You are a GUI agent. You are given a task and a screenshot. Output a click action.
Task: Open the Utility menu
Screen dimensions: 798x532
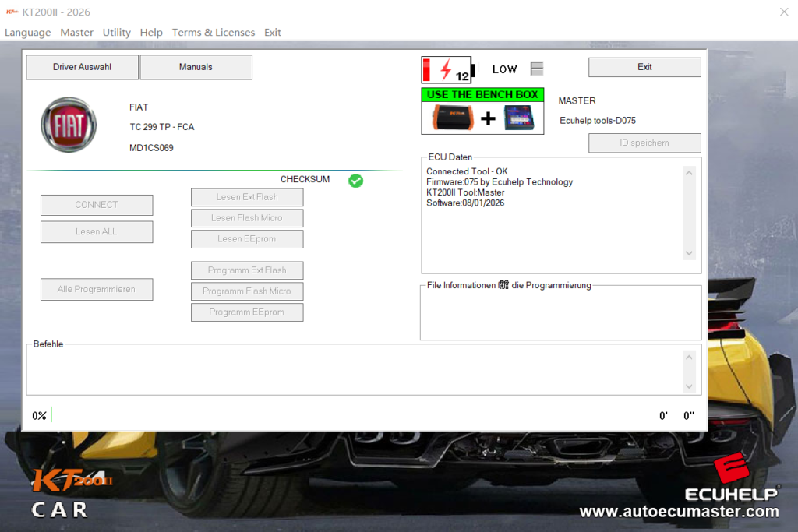coord(117,33)
